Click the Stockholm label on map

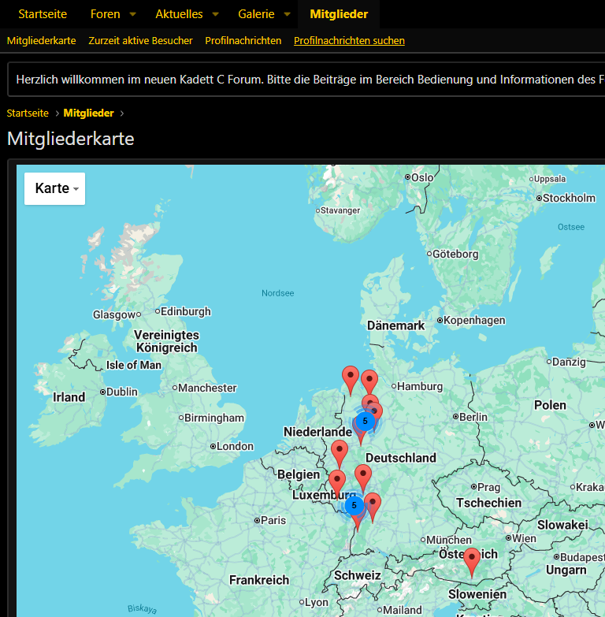point(569,198)
